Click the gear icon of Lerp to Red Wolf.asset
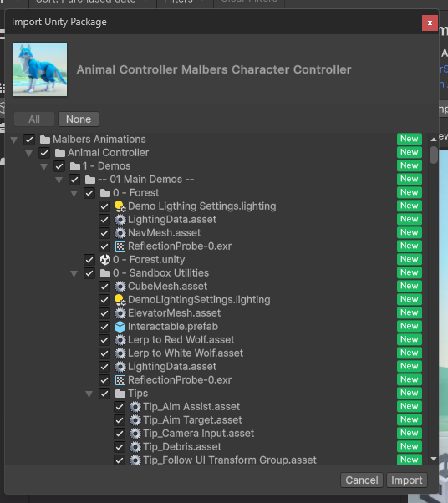448x503 pixels. point(120,340)
